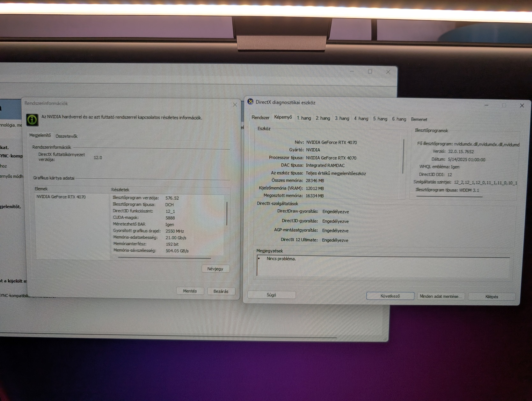Click the Illesztőprogramok horizontal scrollbar
This screenshot has width=532, height=401.
click(x=449, y=197)
